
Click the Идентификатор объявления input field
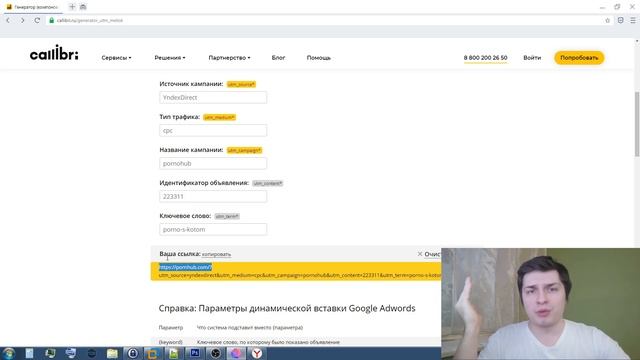(213, 196)
